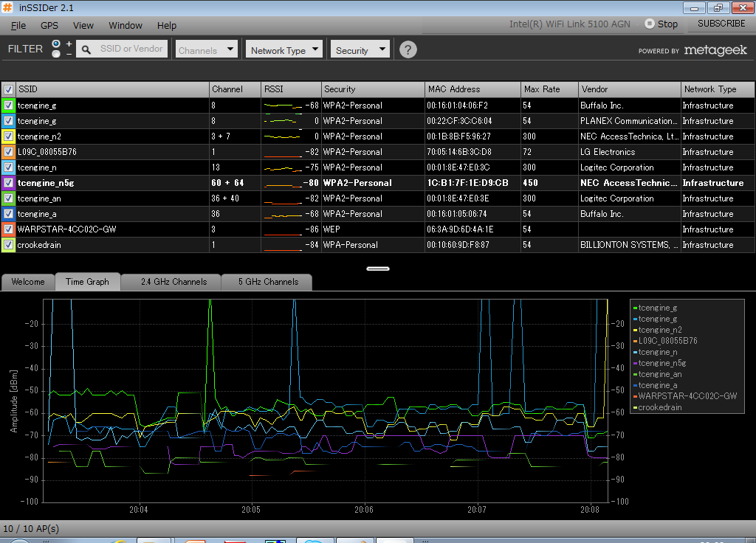Screen dimensions: 756x543
Task: Click MAC address 00:16:01:04:06:F2
Action: point(457,106)
